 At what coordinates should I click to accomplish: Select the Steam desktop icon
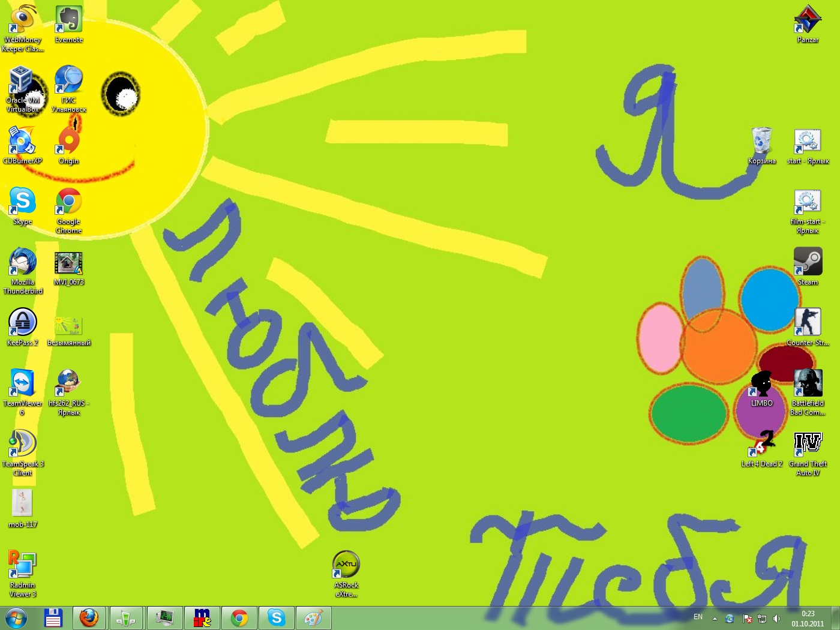pyautogui.click(x=808, y=267)
